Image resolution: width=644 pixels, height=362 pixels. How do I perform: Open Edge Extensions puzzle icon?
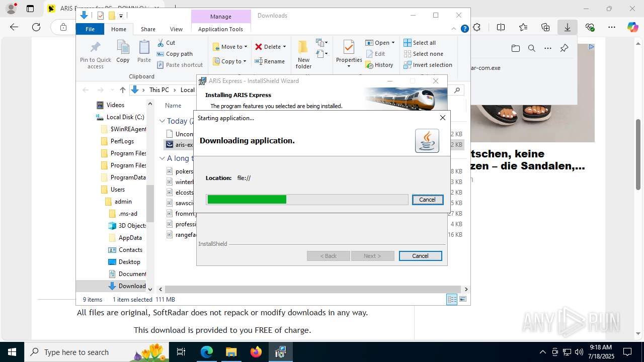(x=476, y=27)
